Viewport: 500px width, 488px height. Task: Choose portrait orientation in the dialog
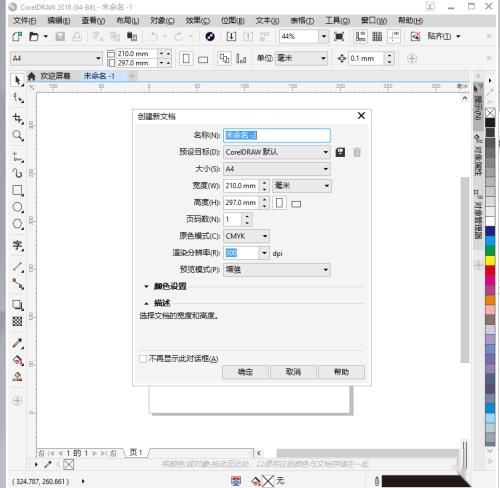(279, 203)
